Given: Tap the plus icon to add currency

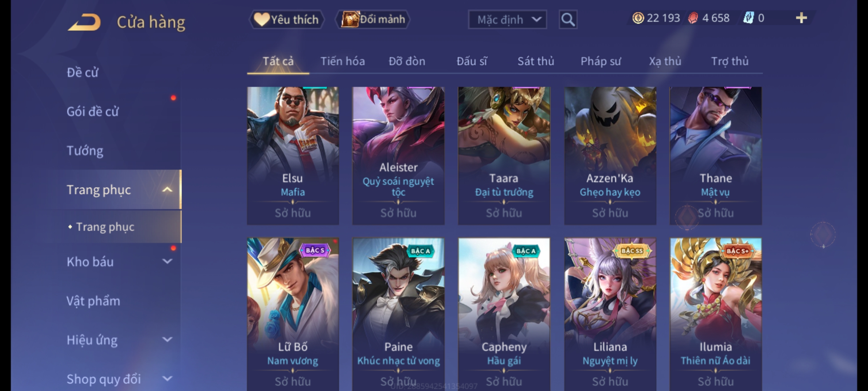Looking at the screenshot, I should click(801, 18).
